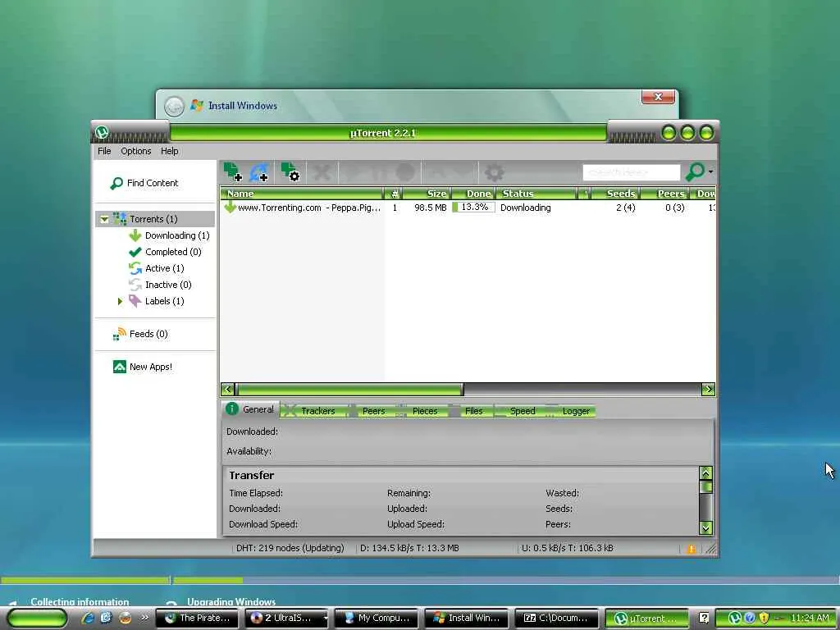Select the Active (1) category

tap(164, 268)
